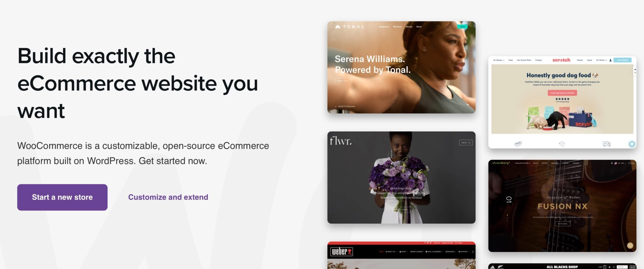Click the Meet Tonal button
The height and width of the screenshot is (269, 644).
[343, 81]
